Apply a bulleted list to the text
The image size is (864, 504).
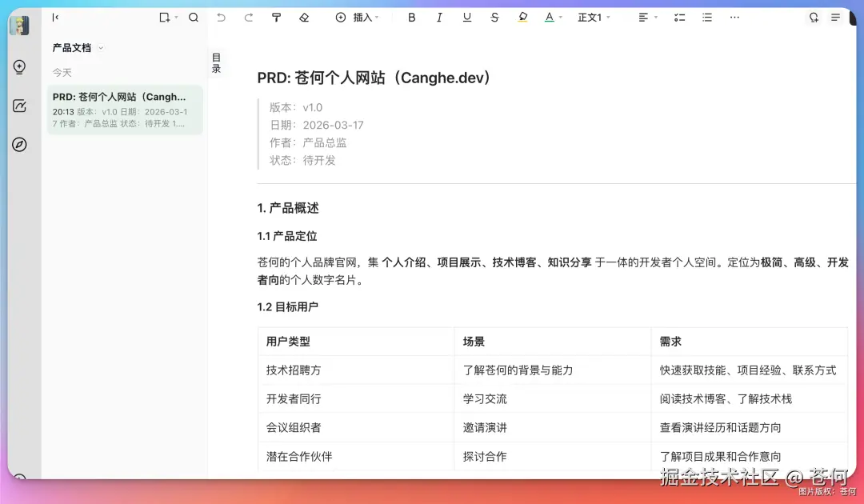point(707,17)
